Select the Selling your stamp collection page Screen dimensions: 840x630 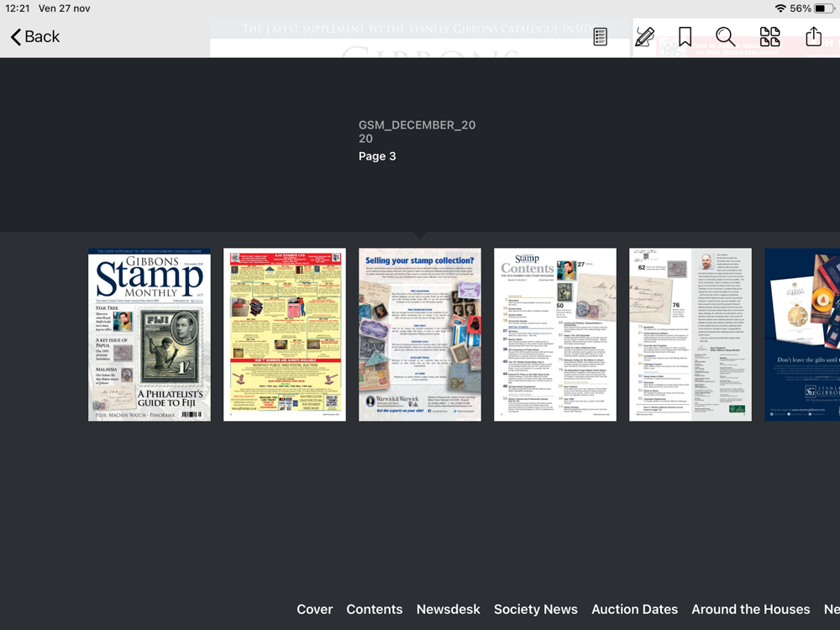[x=420, y=334]
